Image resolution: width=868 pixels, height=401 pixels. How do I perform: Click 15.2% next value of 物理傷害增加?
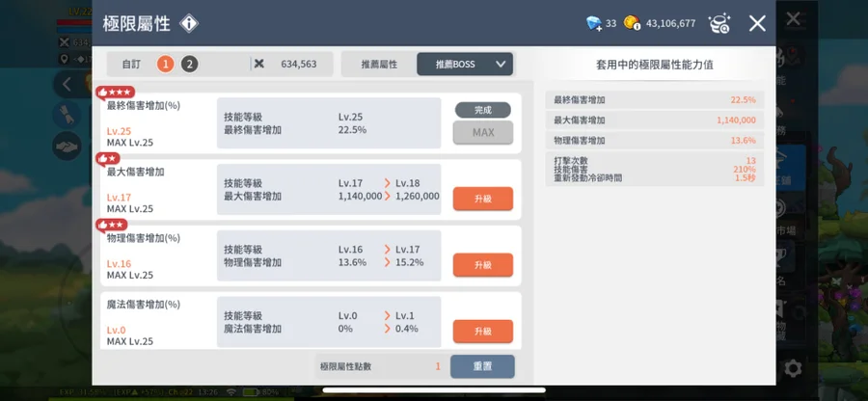(409, 263)
